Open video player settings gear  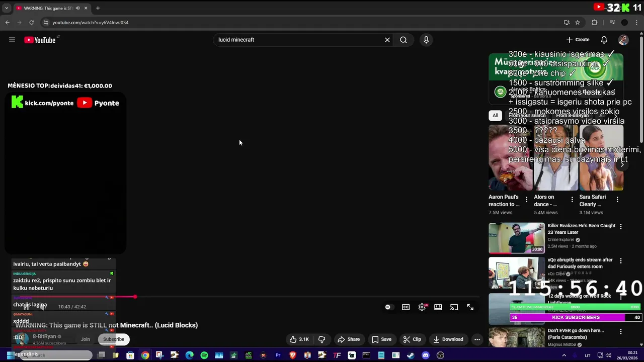(422, 307)
